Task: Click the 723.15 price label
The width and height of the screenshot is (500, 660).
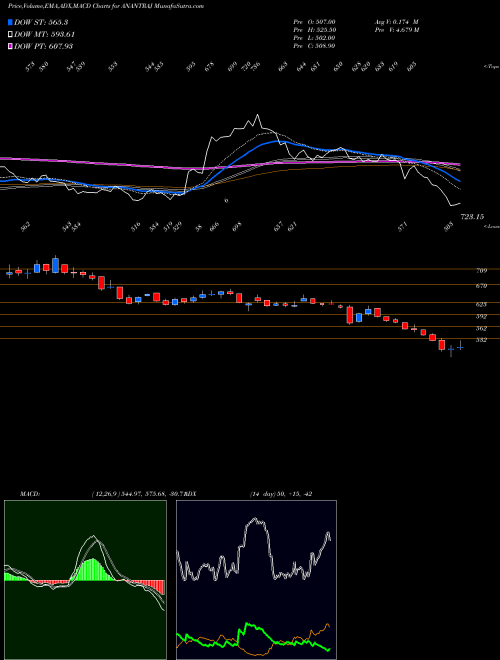Action: [473, 217]
